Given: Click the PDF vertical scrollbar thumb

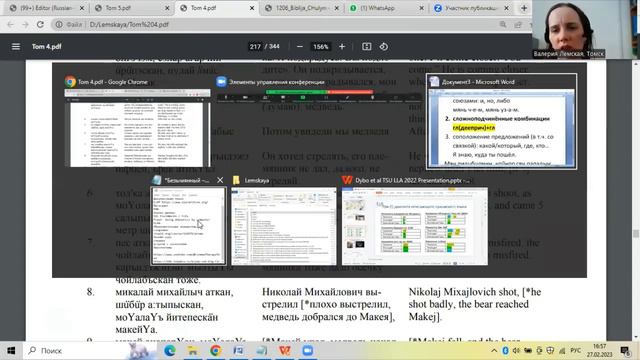Looking at the screenshot, I should click(636, 233).
